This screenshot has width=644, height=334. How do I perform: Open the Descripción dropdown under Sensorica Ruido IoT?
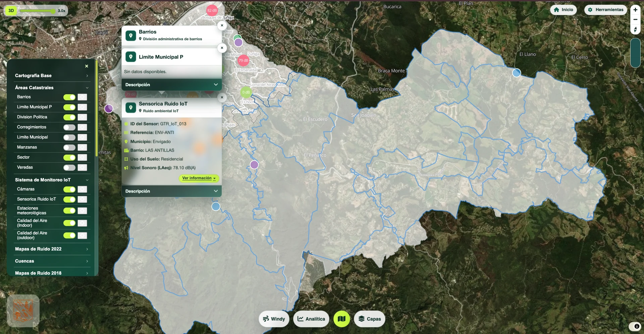tap(216, 191)
